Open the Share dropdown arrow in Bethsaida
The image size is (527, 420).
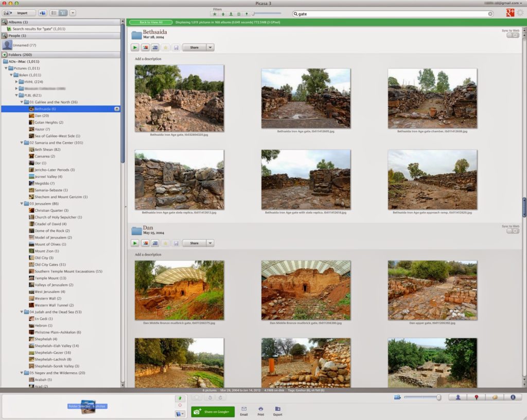click(210, 47)
